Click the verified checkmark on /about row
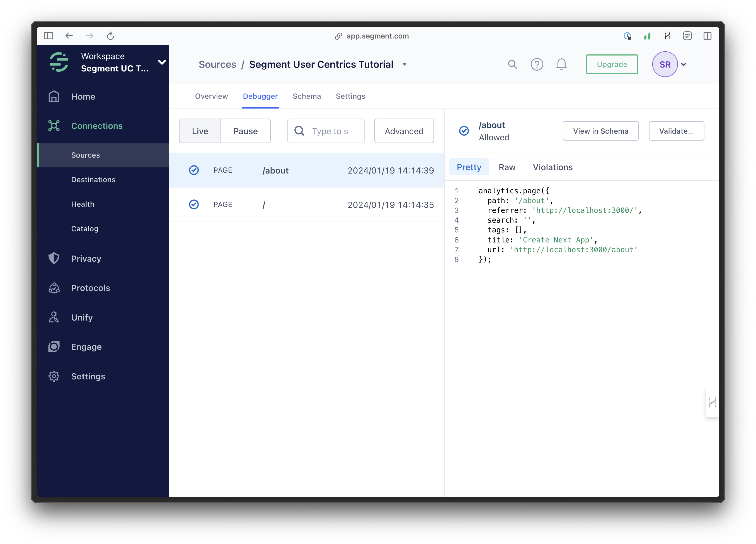 (x=194, y=170)
